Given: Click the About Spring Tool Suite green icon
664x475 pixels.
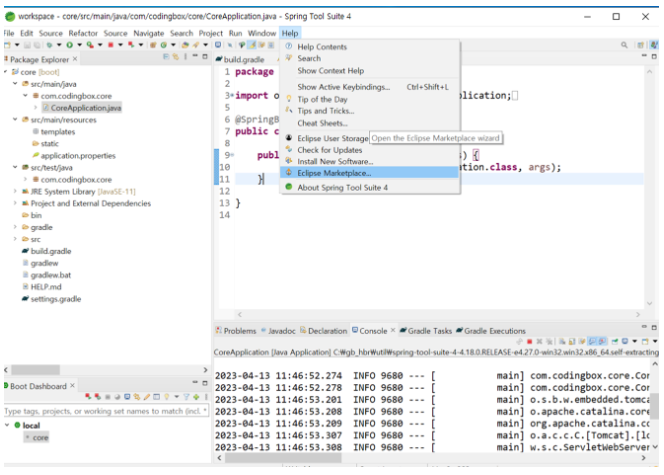Looking at the screenshot, I should tap(289, 187).
